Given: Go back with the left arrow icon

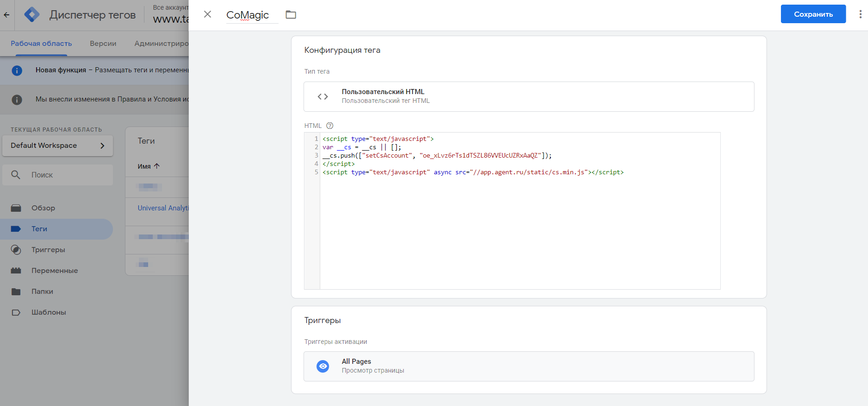Looking at the screenshot, I should [6, 15].
